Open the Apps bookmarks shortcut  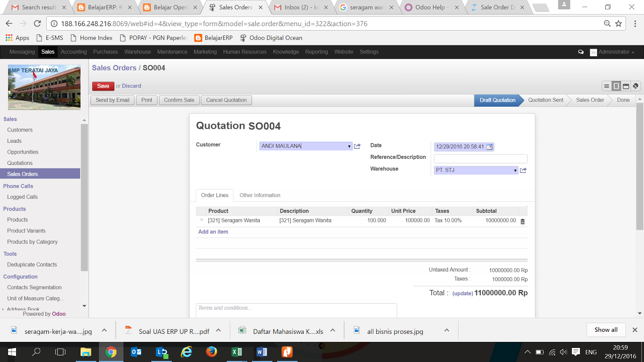(17, 38)
